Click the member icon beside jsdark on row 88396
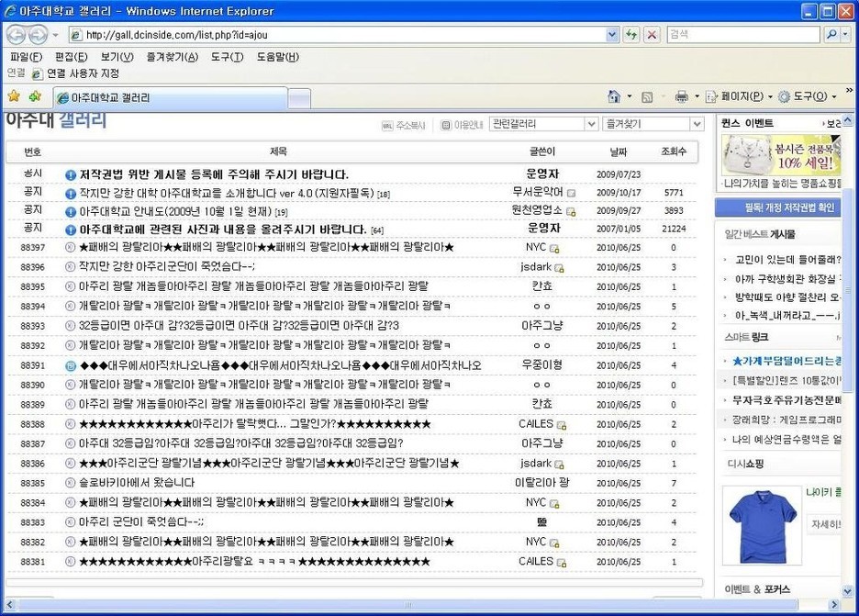The width and height of the screenshot is (859, 616). click(559, 268)
